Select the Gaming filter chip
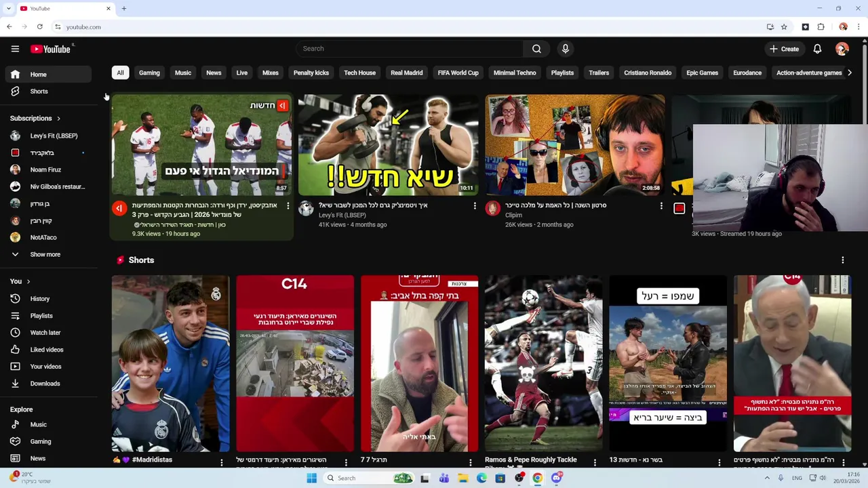This screenshot has height=488, width=868. pyautogui.click(x=149, y=73)
